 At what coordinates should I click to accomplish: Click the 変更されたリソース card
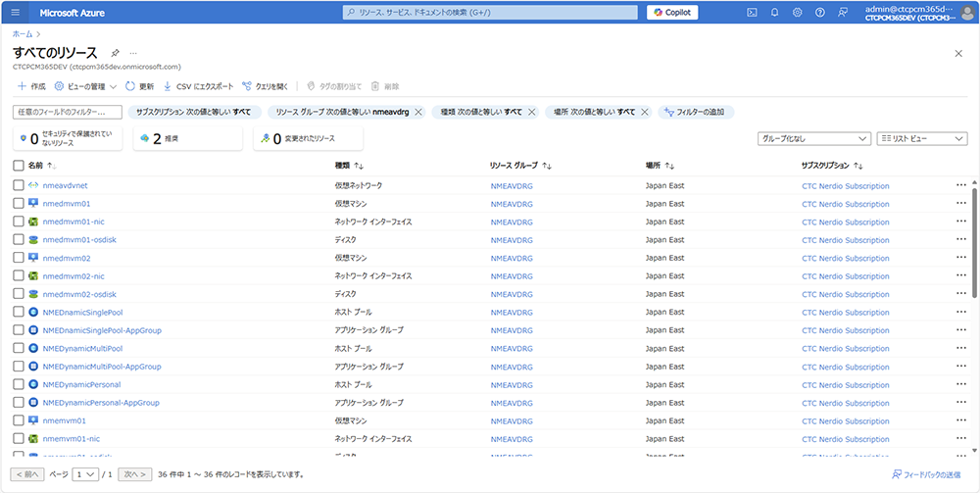click(x=308, y=139)
